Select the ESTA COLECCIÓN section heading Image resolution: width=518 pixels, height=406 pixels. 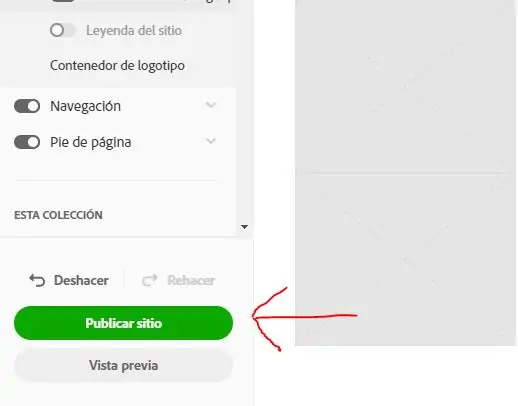click(58, 215)
